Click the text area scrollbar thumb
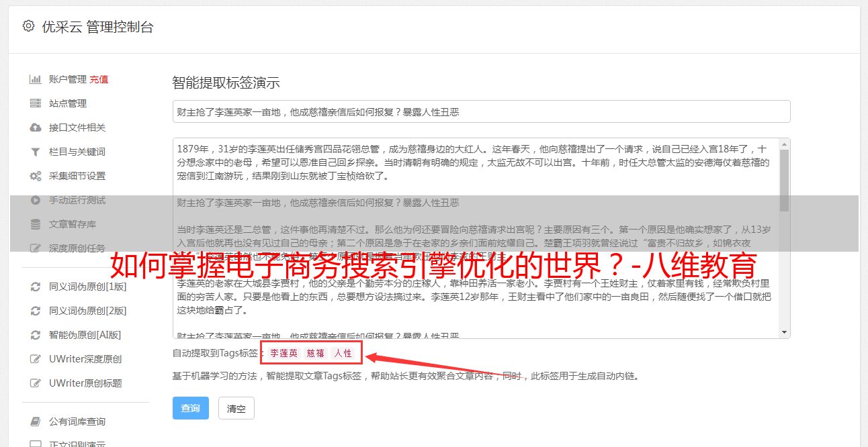This screenshot has width=868, height=447. pos(784,180)
